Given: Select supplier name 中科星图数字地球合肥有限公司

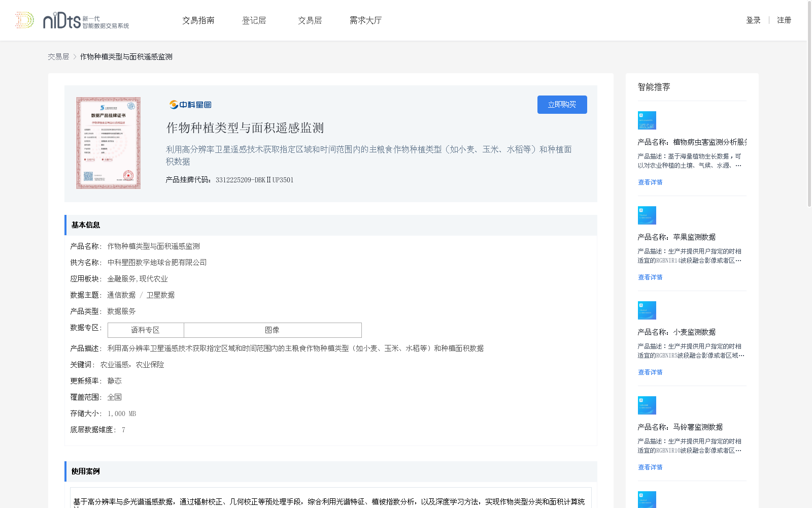Looking at the screenshot, I should pos(157,263).
